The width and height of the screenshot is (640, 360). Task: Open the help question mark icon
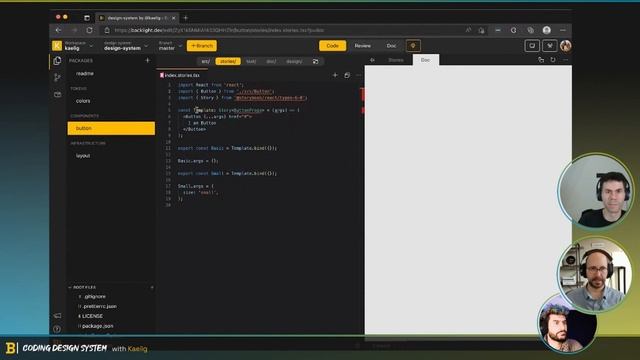click(x=57, y=329)
